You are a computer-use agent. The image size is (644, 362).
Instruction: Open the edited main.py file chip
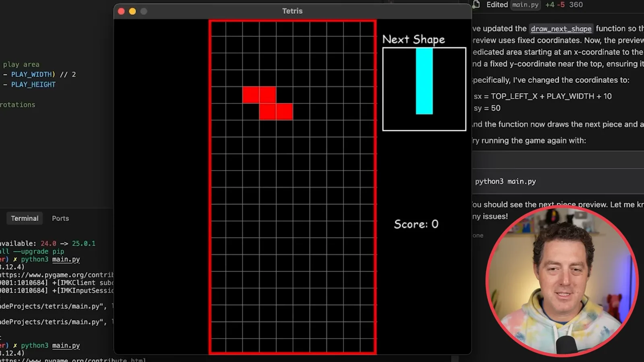point(525,5)
